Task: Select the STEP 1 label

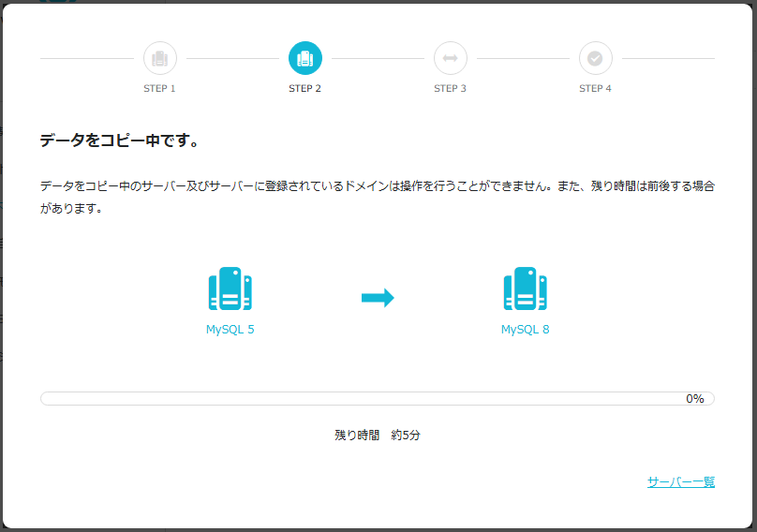Action: click(x=159, y=88)
